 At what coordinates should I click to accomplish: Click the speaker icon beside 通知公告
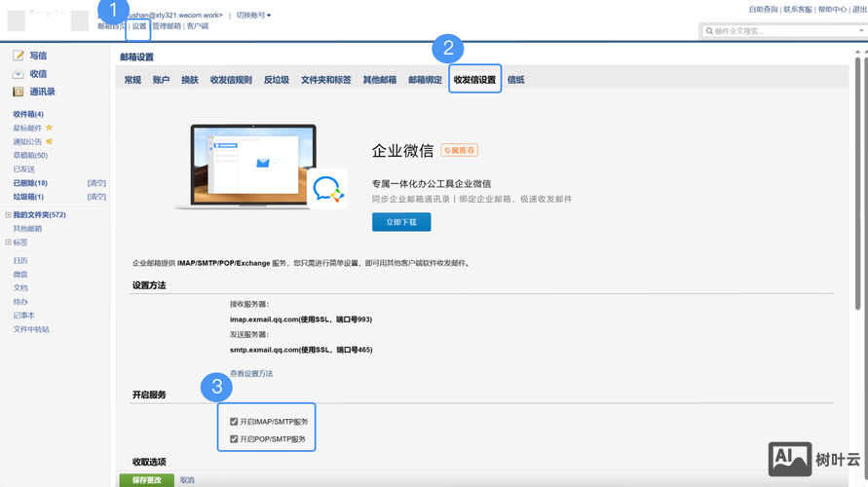click(x=50, y=141)
